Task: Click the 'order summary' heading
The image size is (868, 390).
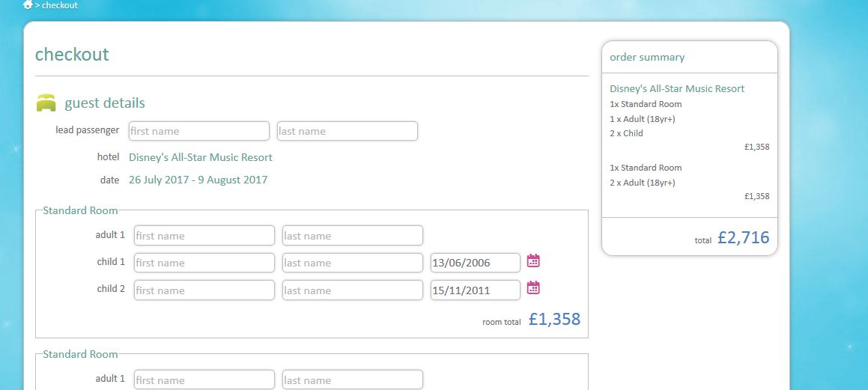Action: click(x=647, y=57)
